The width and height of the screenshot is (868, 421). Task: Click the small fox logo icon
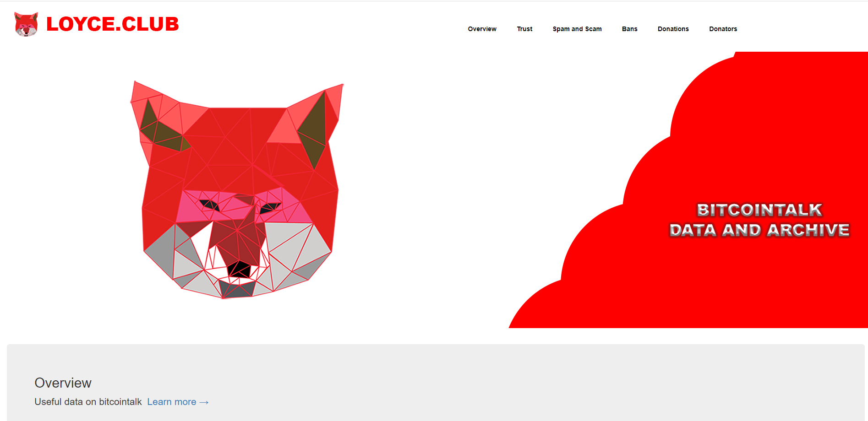click(x=26, y=24)
